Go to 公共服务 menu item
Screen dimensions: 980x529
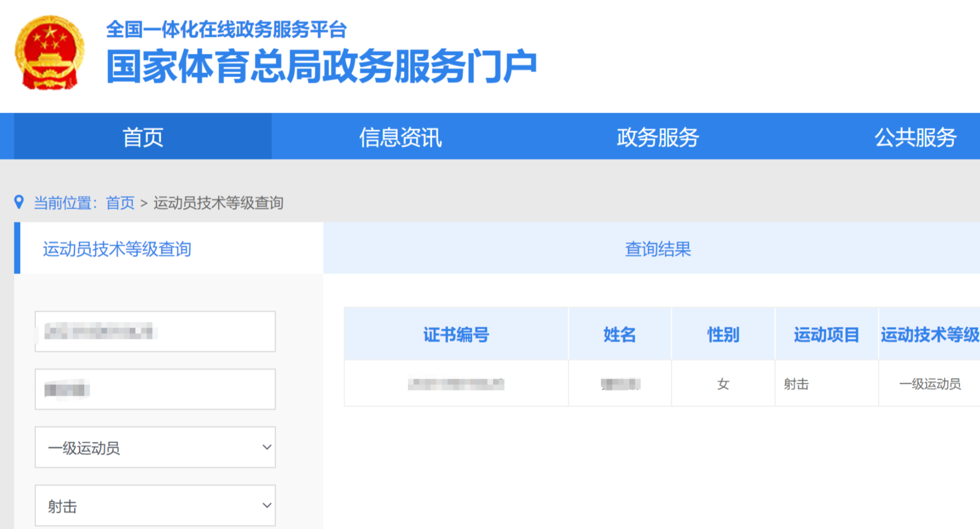point(915,137)
